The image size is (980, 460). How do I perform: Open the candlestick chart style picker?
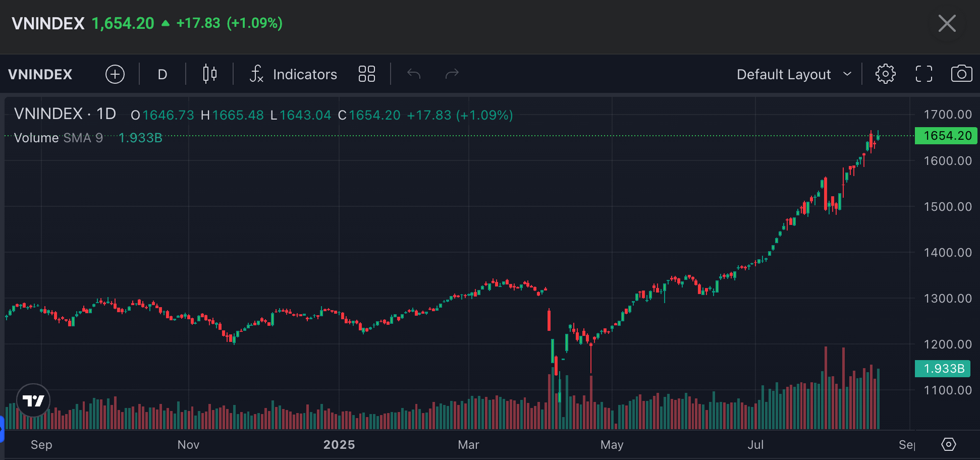tap(210, 74)
